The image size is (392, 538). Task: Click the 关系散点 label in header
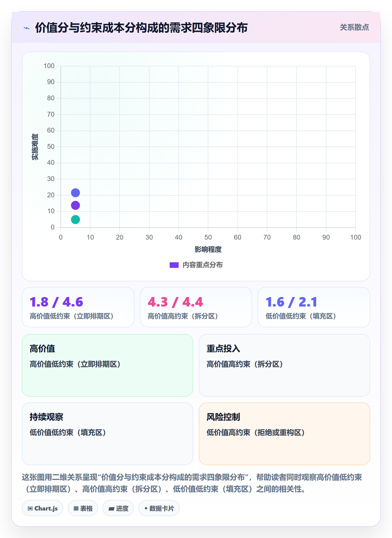click(354, 27)
